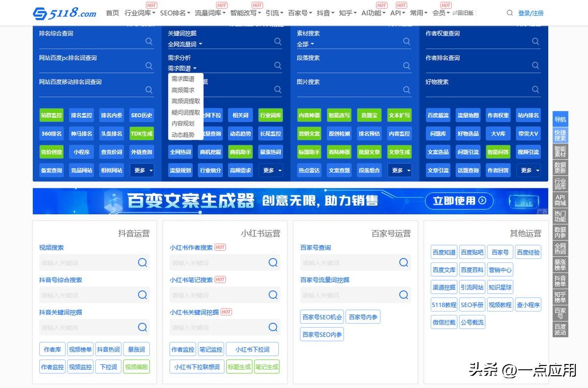The height and width of the screenshot is (388, 588).
Task: Open the 行业词库 navigation menu
Action: [140, 13]
